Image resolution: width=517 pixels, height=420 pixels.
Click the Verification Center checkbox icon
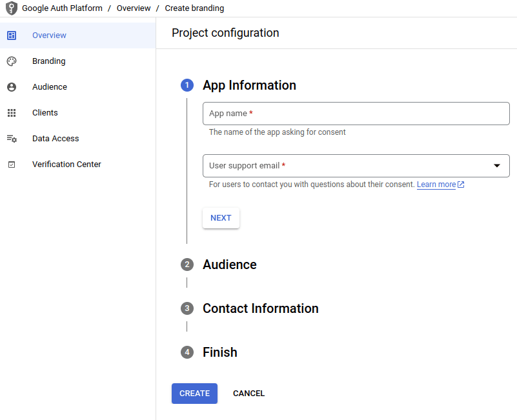(12, 165)
